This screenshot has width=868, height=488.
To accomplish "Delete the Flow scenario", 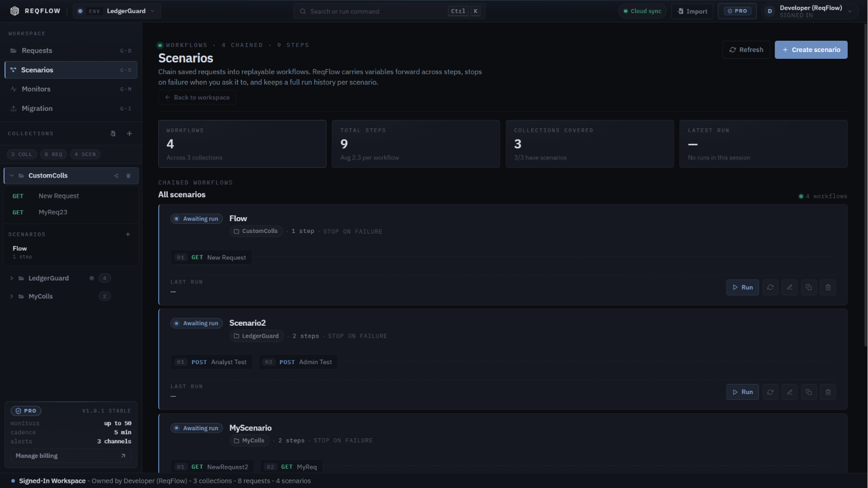I will [828, 287].
